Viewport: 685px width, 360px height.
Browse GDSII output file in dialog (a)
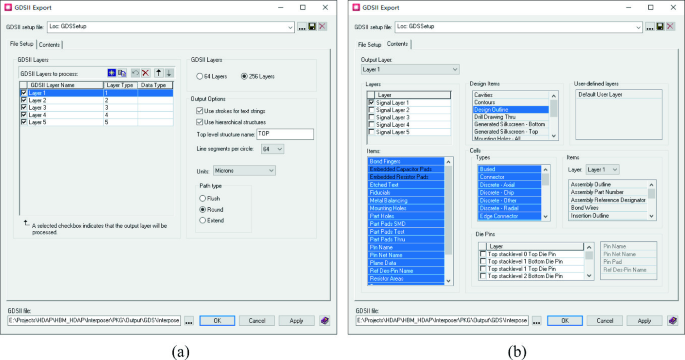pyautogui.click(x=189, y=321)
